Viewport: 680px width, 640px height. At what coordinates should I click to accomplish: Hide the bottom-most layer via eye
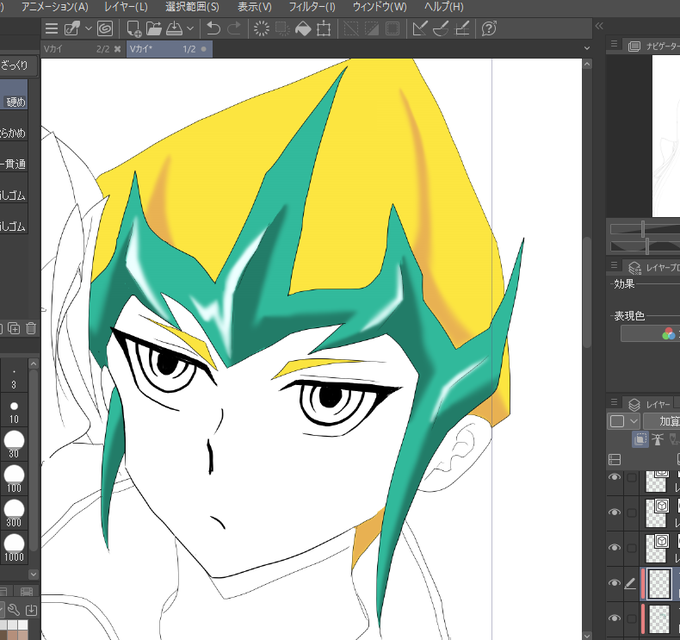pos(614,618)
